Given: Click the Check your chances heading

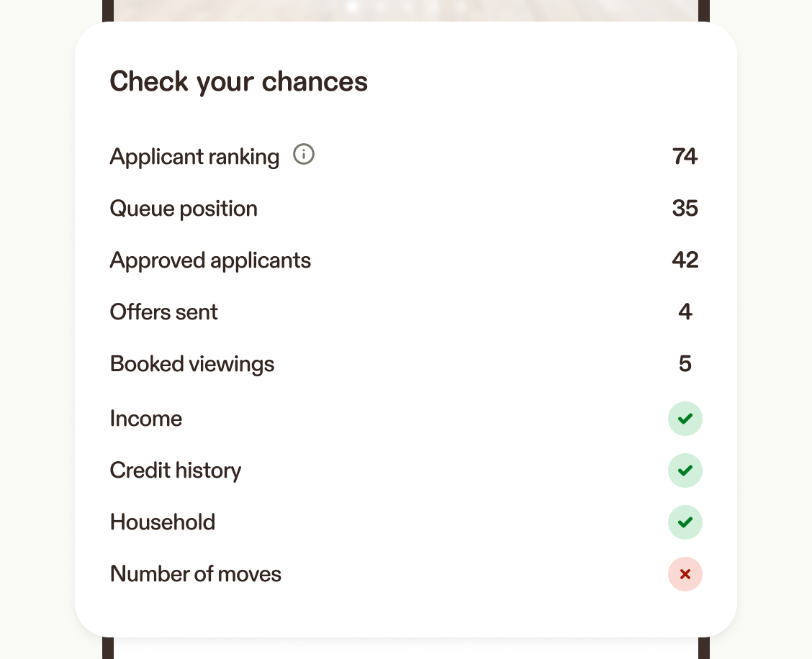Looking at the screenshot, I should click(238, 82).
